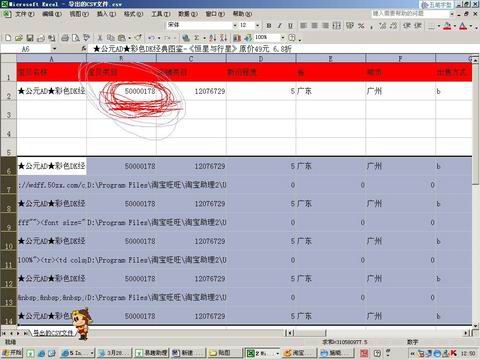Sort ascending with the A-Z icon
Screen dimensions: 480x360
coord(213,38)
